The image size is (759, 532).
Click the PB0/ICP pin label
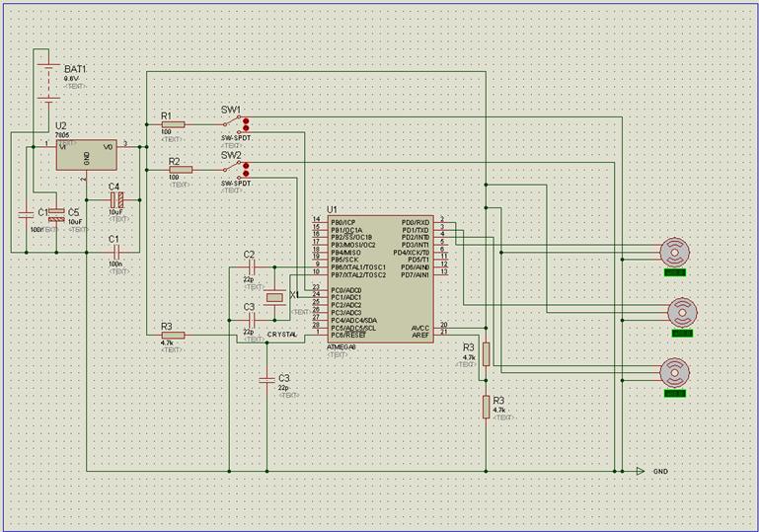[343, 222]
